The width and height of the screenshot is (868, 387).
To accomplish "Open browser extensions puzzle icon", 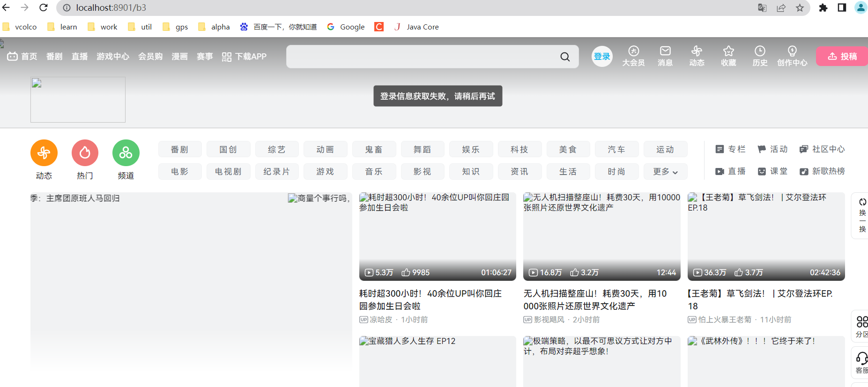I will (x=823, y=7).
